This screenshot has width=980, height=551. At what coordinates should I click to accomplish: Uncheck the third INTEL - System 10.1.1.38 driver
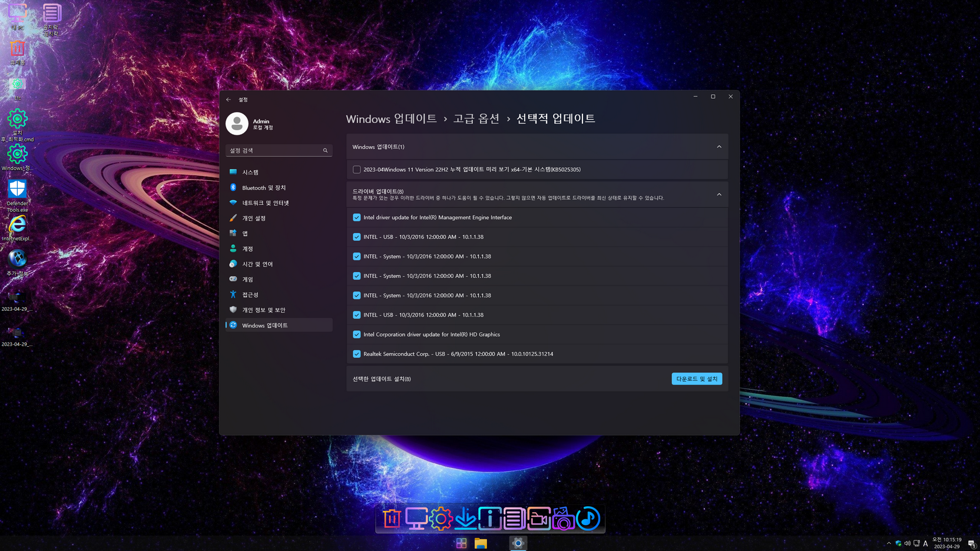click(x=357, y=295)
